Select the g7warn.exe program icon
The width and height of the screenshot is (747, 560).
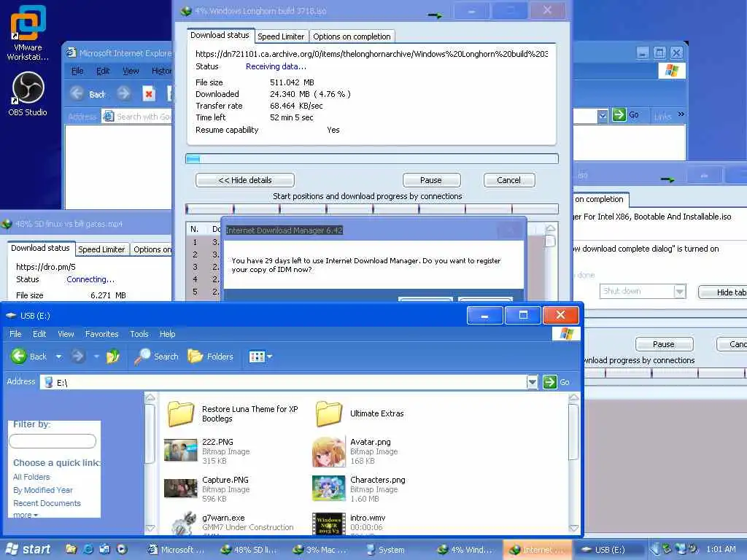[183, 523]
